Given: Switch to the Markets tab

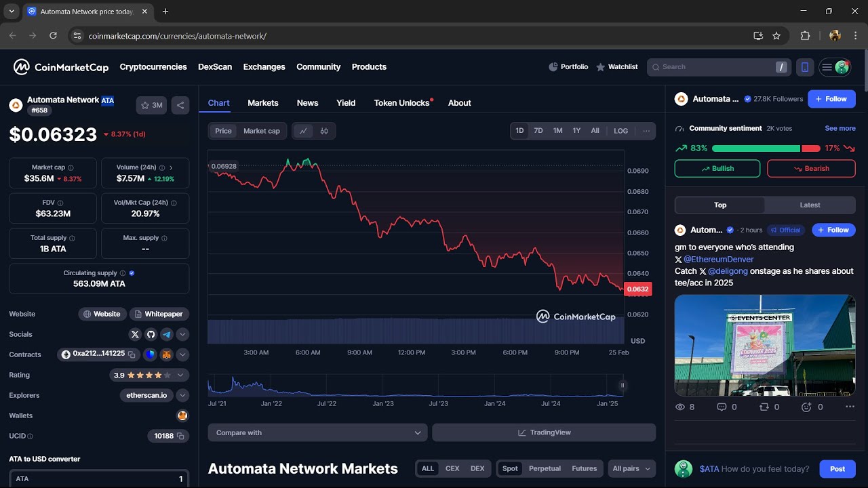Looking at the screenshot, I should coord(263,103).
